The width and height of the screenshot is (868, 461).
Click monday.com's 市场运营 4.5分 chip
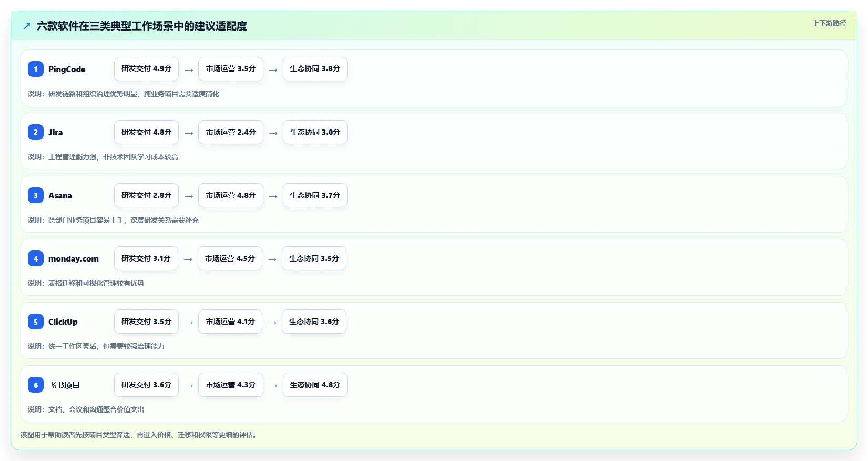(x=230, y=258)
